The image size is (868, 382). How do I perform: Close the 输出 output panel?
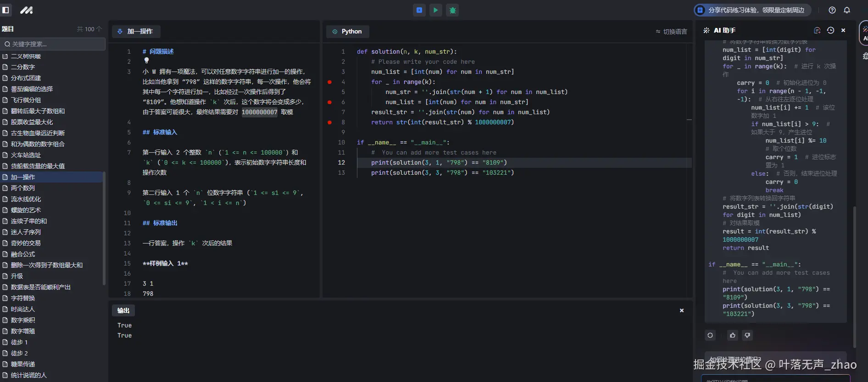point(682,310)
